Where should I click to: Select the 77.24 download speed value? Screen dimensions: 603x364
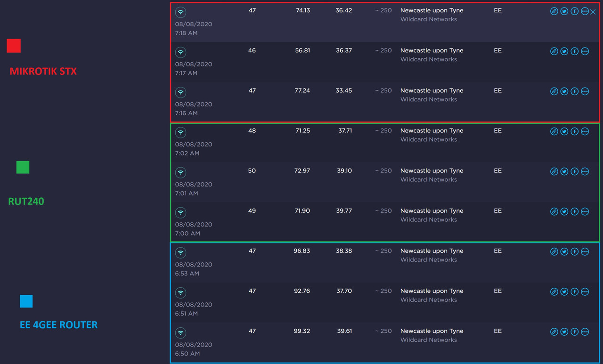click(x=302, y=90)
